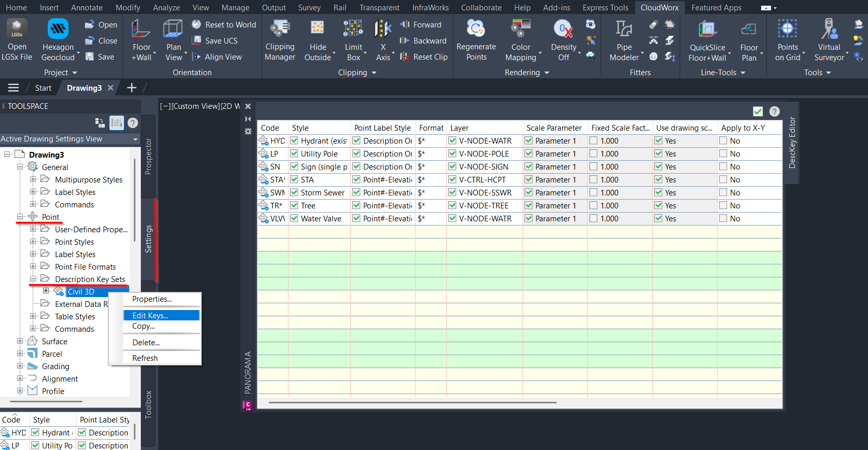868x450 pixels.
Task: Collapse the Description Key Sets node
Action: 33,279
